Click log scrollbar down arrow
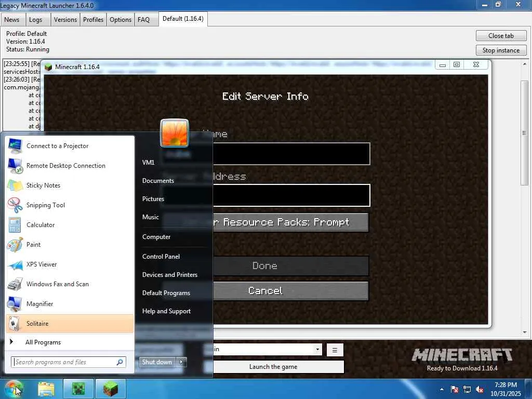Screen dimensions: 532x399 tap(525, 332)
